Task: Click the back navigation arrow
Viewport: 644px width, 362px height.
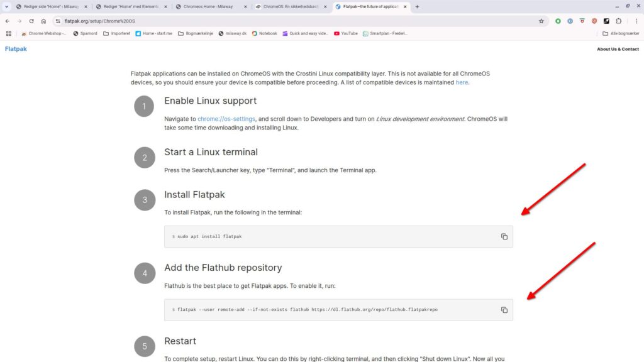Action: 7,21
